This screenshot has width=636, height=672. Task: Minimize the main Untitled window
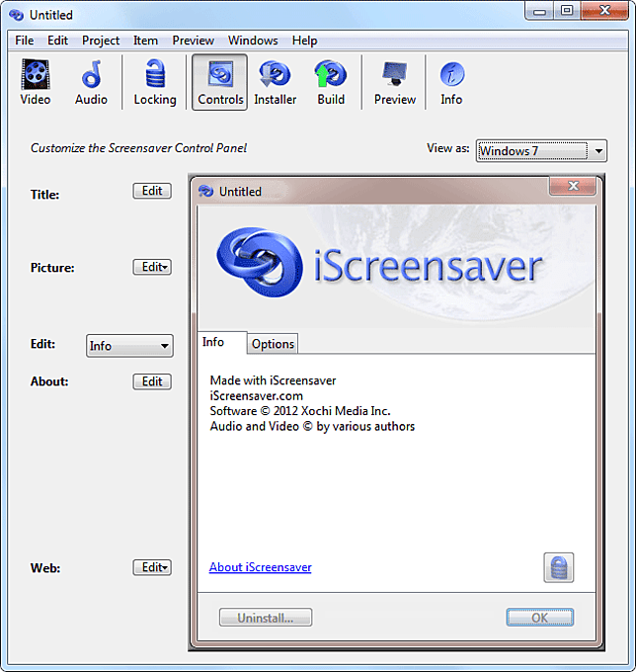[539, 10]
